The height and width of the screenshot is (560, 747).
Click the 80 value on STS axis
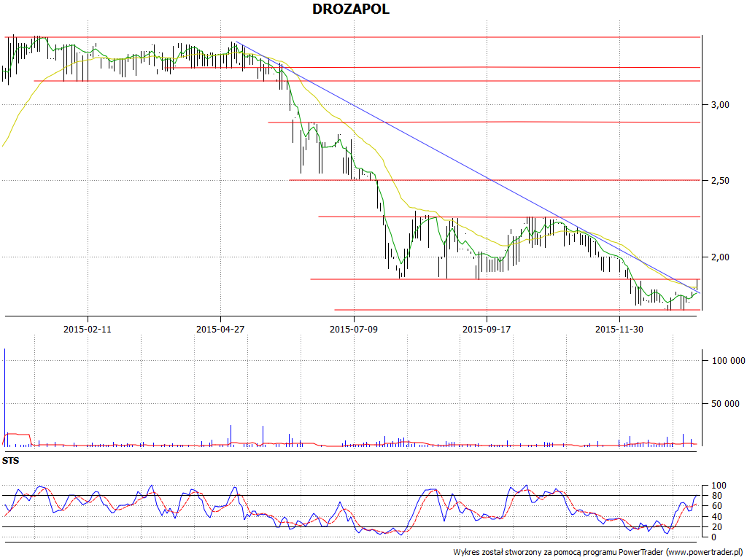coord(716,496)
